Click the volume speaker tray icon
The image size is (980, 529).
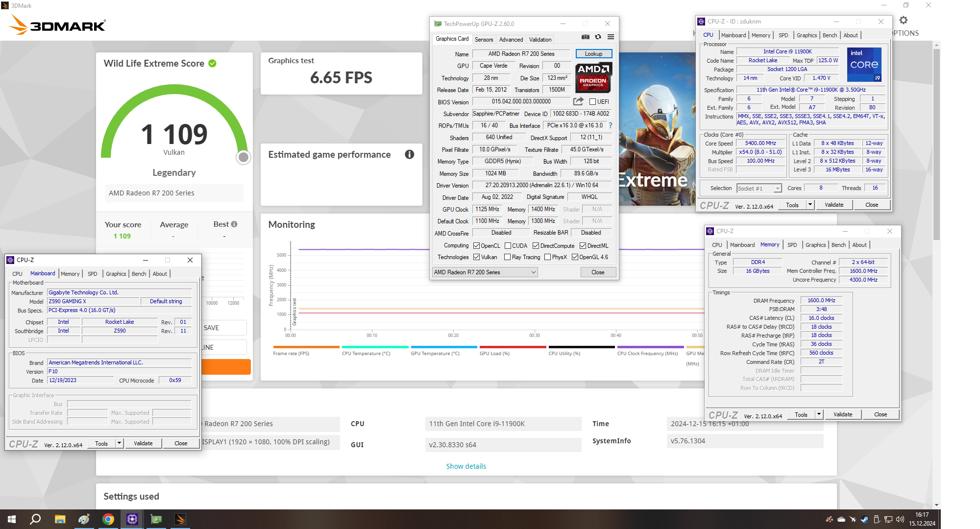(x=900, y=519)
